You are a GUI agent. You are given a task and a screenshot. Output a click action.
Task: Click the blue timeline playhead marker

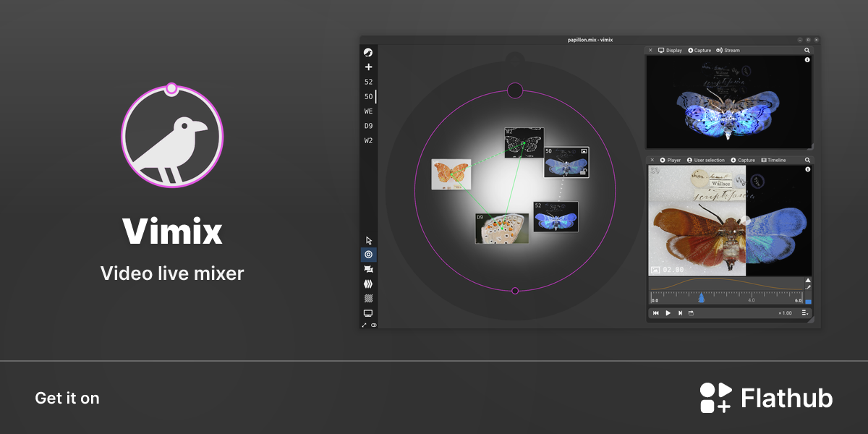(701, 298)
